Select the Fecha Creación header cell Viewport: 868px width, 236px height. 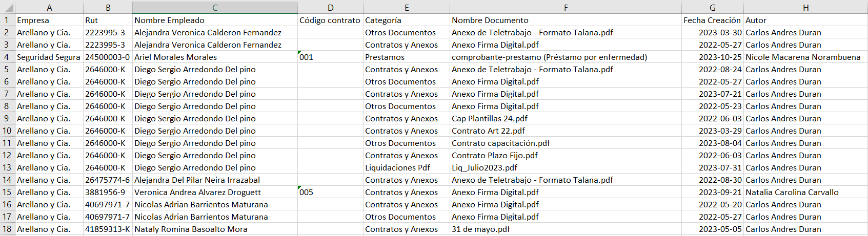(x=713, y=20)
